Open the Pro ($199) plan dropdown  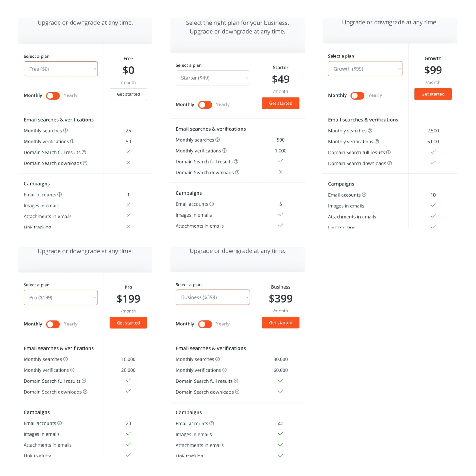61,297
